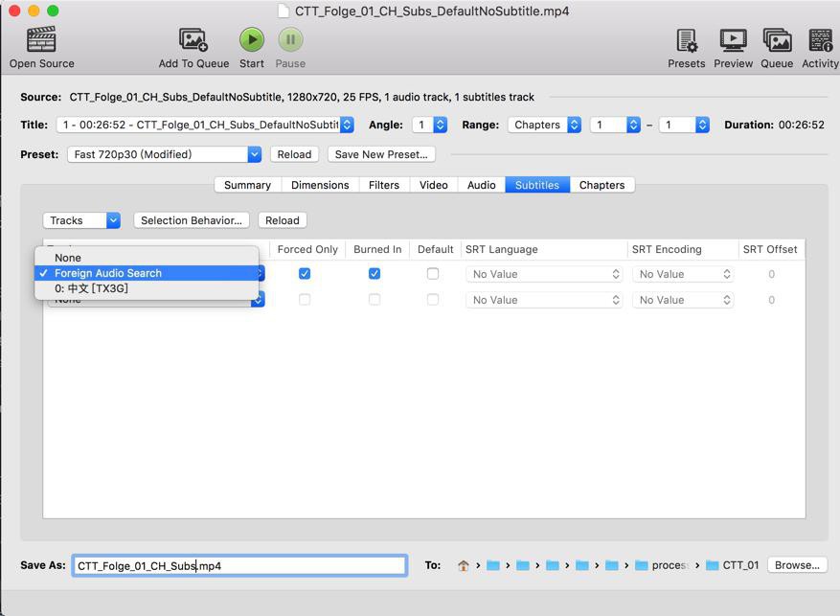Switch to the Summary tab
This screenshot has height=616, width=840.
click(x=247, y=185)
